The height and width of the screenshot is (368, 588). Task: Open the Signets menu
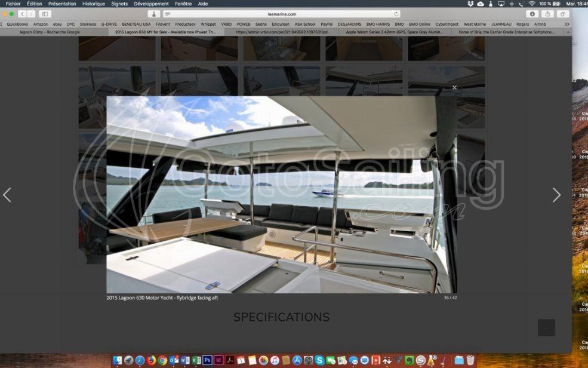click(x=119, y=4)
